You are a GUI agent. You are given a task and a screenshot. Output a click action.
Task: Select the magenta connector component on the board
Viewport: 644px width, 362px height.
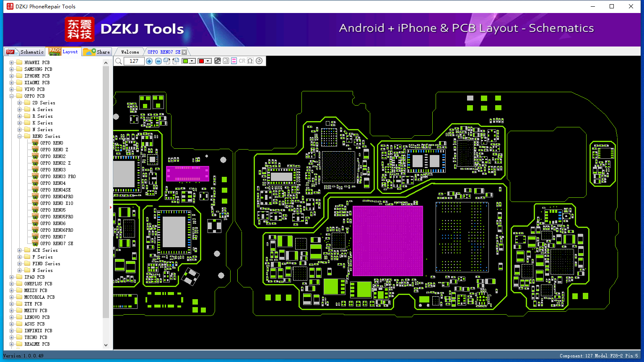coord(187,173)
